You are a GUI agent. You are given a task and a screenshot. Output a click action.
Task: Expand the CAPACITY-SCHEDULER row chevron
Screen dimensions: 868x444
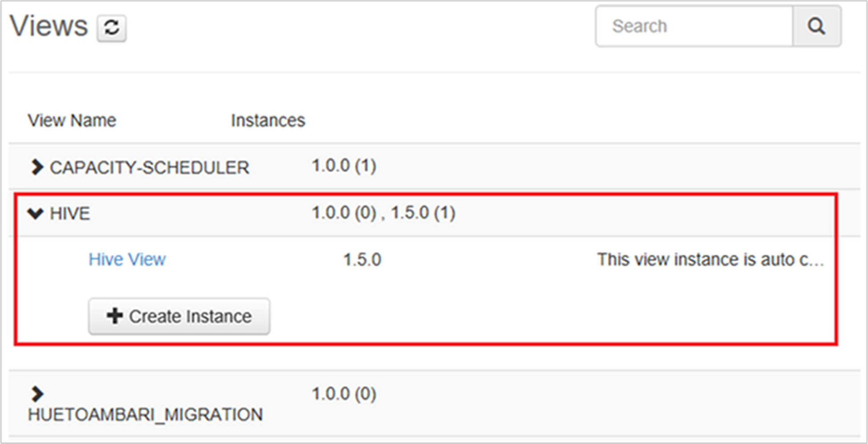37,167
